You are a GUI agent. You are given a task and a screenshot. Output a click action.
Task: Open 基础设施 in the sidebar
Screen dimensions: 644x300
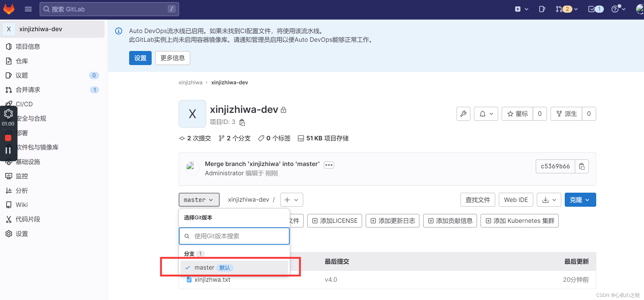53,162
